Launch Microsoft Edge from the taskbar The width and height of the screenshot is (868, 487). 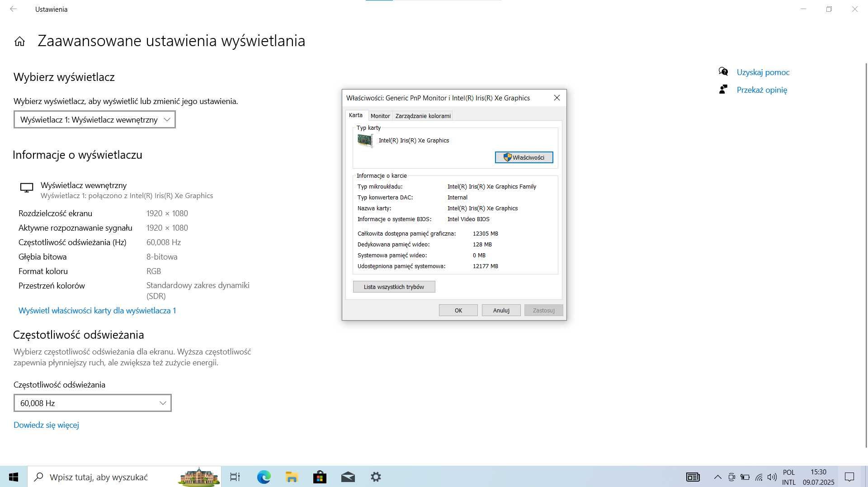point(264,477)
